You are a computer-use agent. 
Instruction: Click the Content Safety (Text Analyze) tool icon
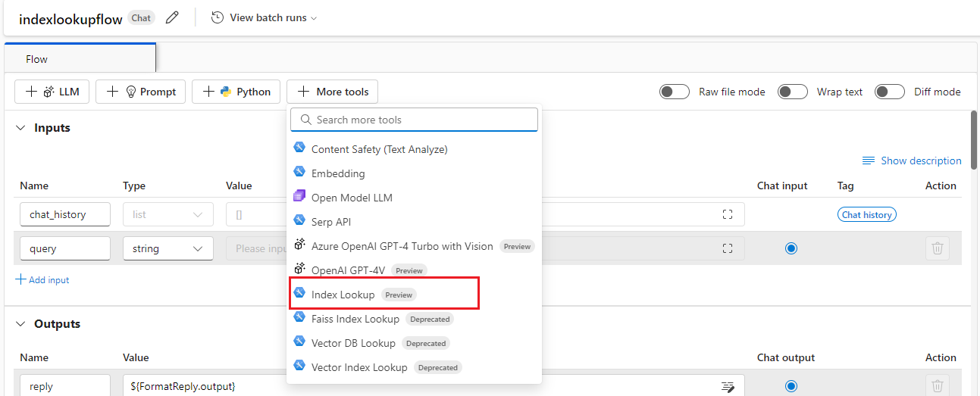click(x=299, y=148)
